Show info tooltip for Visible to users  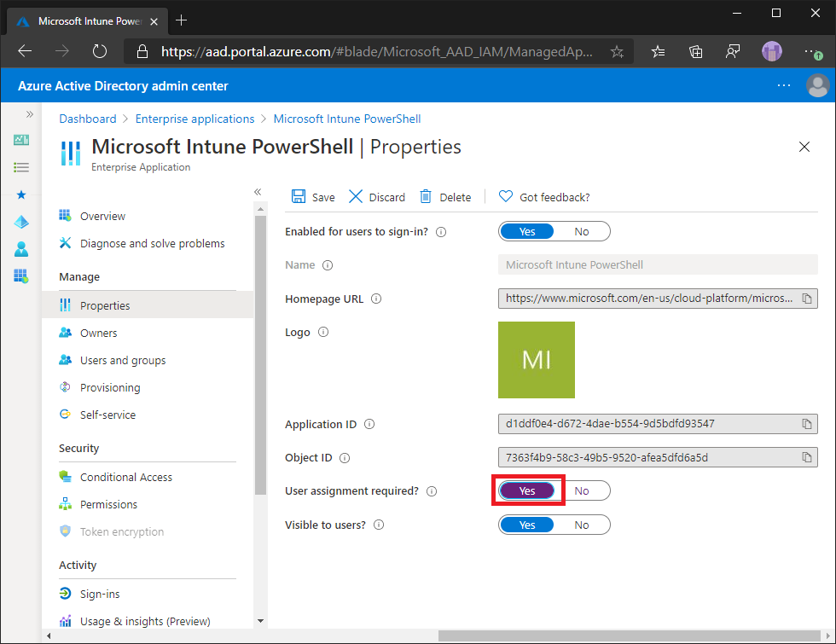(x=379, y=525)
